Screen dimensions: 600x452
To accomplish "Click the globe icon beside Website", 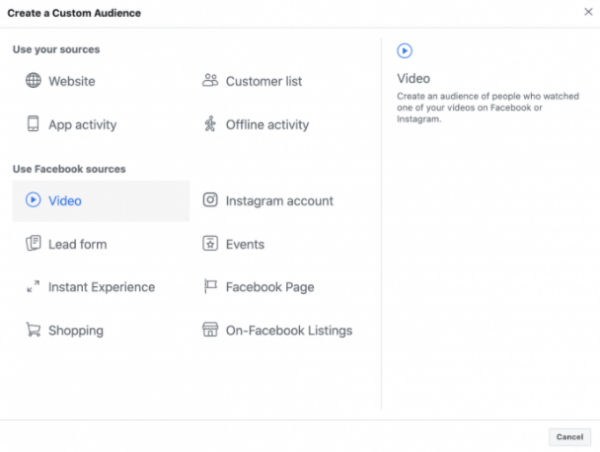I will [33, 80].
